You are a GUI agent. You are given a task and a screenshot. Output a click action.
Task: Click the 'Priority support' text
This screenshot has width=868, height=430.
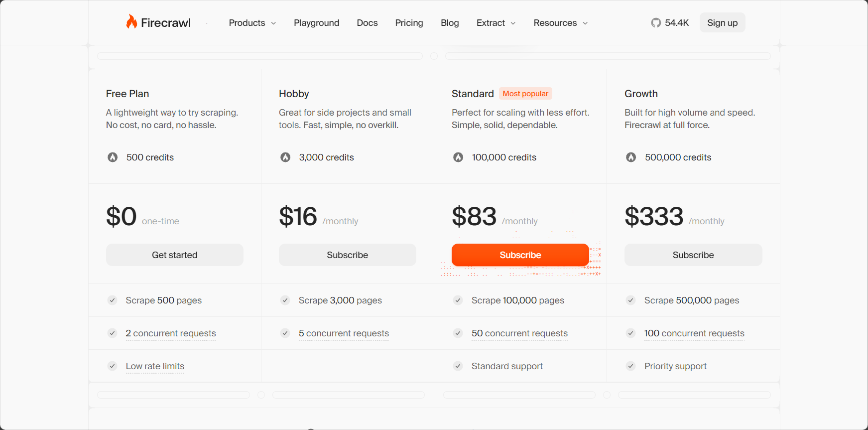pyautogui.click(x=675, y=366)
